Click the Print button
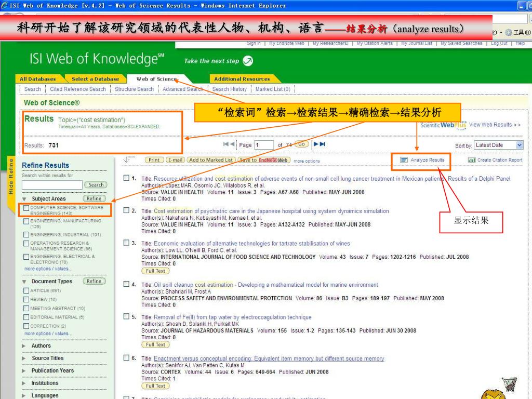This screenshot has height=399, width=532. pos(154,160)
